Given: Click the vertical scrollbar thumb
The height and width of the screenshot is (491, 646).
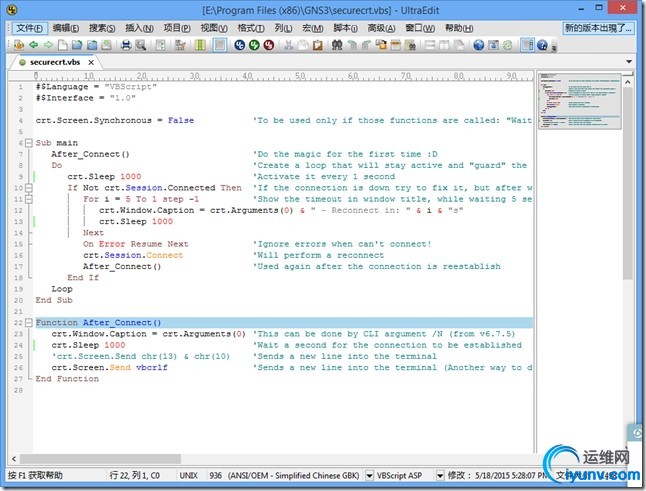Looking at the screenshot, I should point(627,183).
